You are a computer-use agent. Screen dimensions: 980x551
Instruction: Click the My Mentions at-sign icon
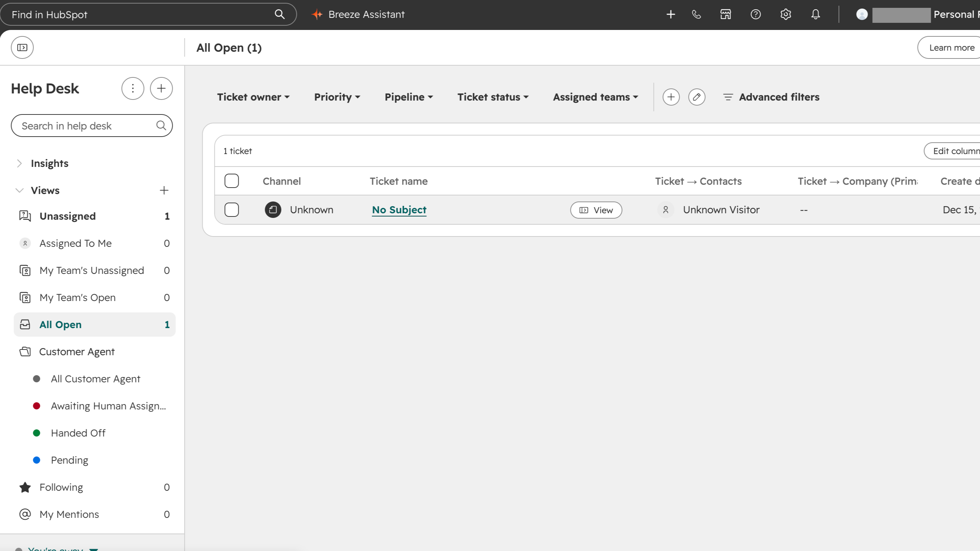point(25,514)
